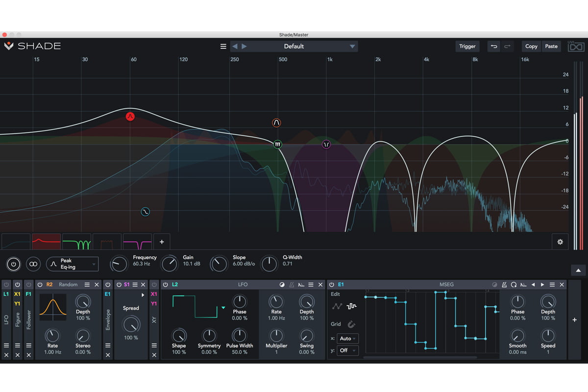Open the R2 Random module menu
Screen dimensions: 588x392
pyautogui.click(x=87, y=285)
